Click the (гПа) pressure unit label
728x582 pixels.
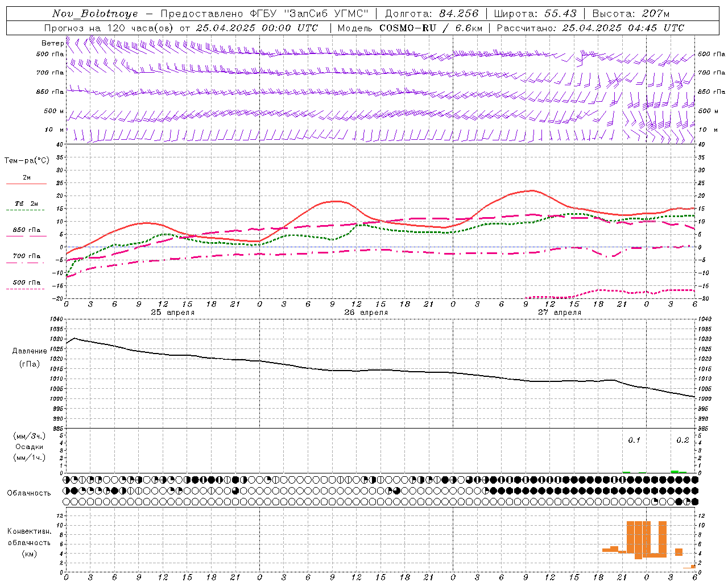(30, 364)
